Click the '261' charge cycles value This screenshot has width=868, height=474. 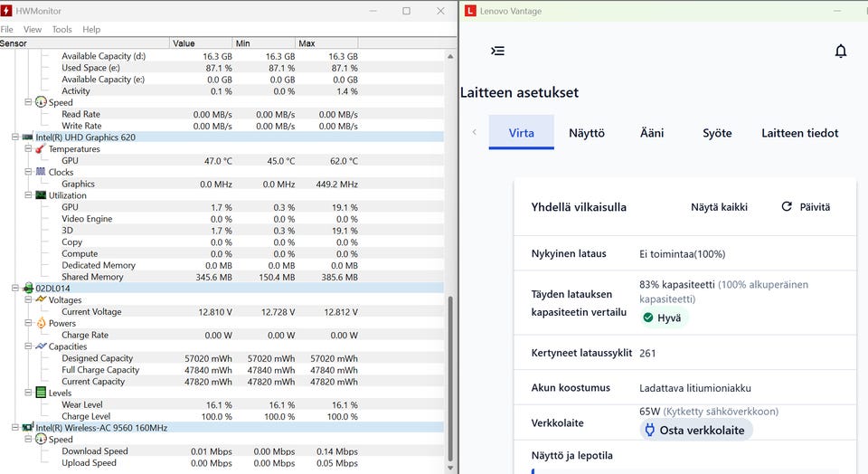point(647,354)
